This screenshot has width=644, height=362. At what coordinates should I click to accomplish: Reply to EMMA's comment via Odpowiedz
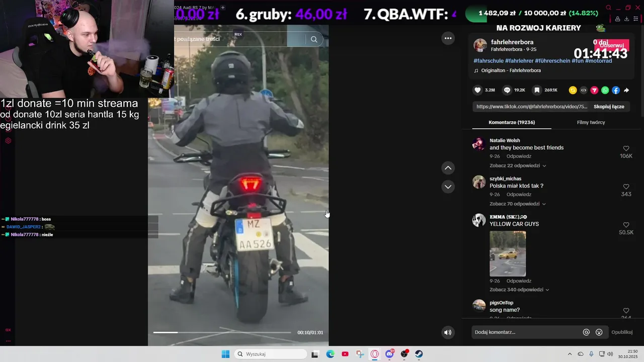click(x=519, y=281)
